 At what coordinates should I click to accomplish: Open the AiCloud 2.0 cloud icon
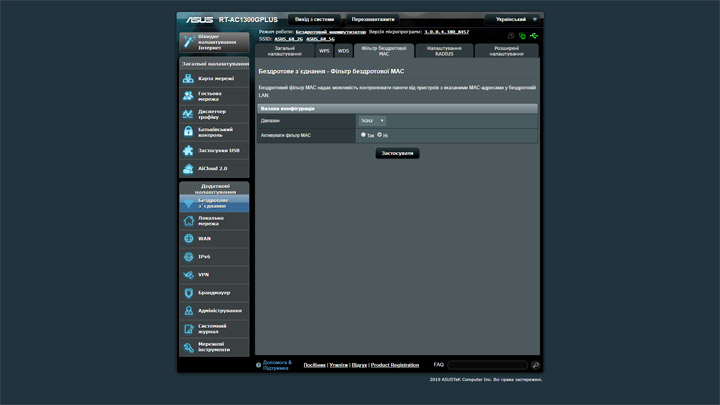pyautogui.click(x=188, y=169)
